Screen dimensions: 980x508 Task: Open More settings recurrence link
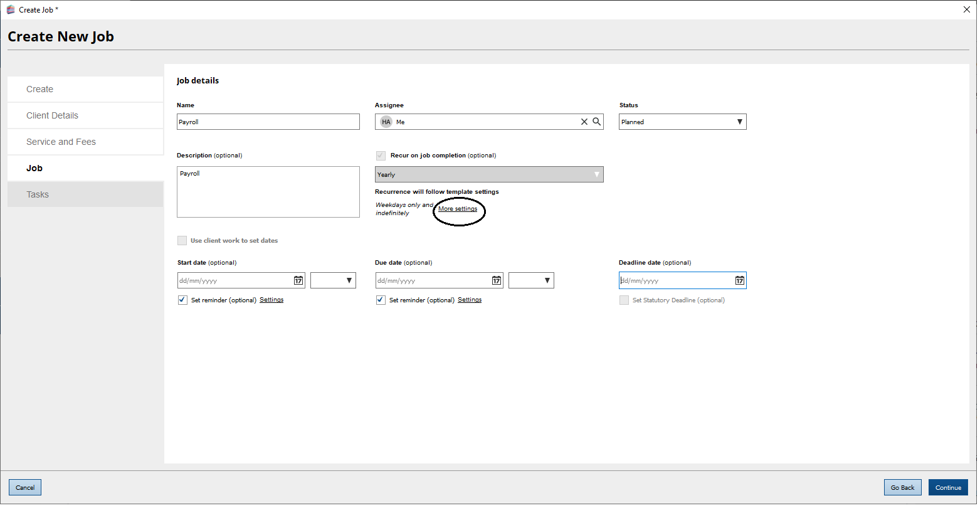(x=458, y=209)
